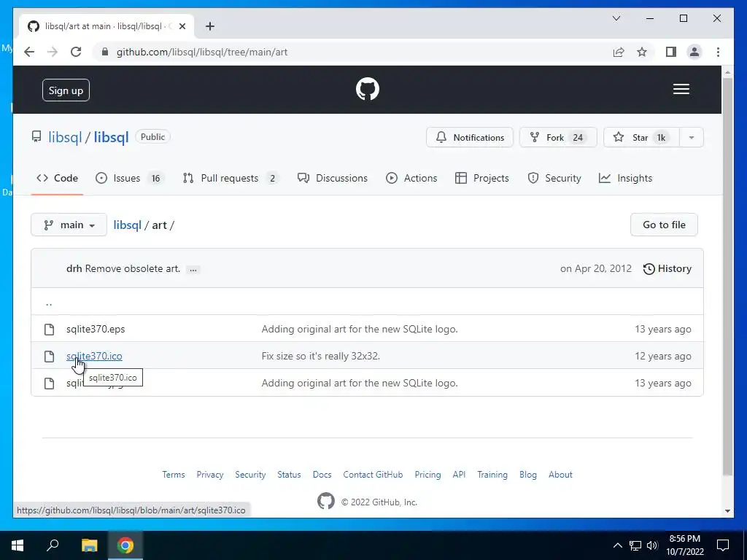View the Insights tab
Viewport: 747px width, 560px height.
click(625, 178)
